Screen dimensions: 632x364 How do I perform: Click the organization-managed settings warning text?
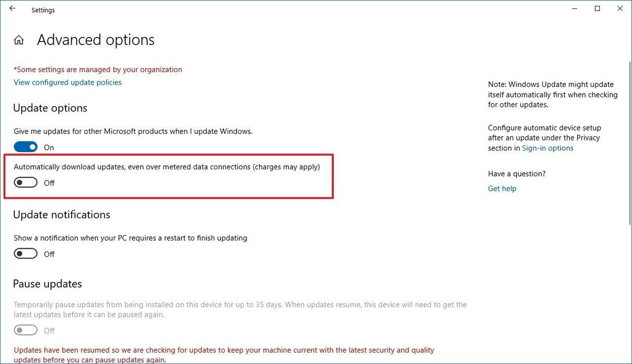[97, 69]
